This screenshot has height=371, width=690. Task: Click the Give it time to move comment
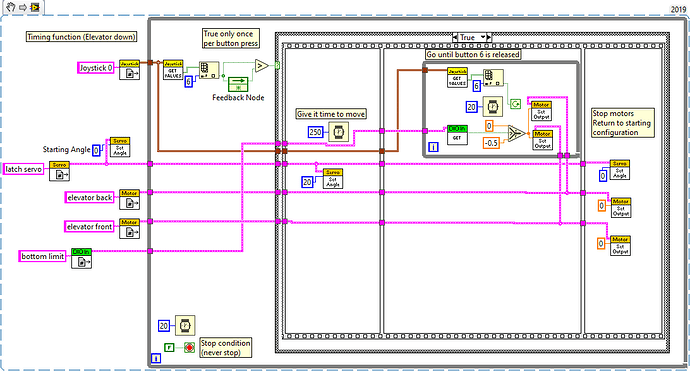pos(331,114)
